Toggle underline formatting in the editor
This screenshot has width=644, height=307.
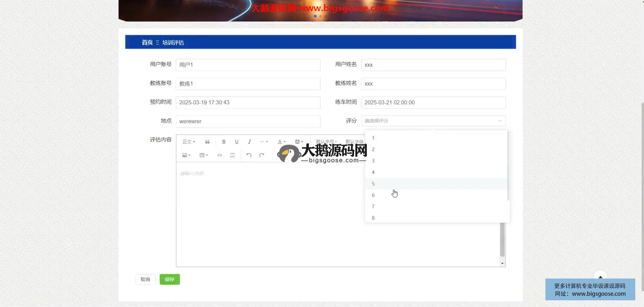[x=236, y=142]
